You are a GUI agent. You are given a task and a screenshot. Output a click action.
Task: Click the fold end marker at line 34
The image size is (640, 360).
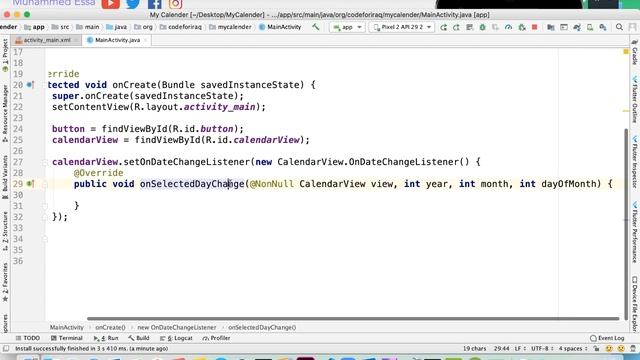[x=45, y=239]
